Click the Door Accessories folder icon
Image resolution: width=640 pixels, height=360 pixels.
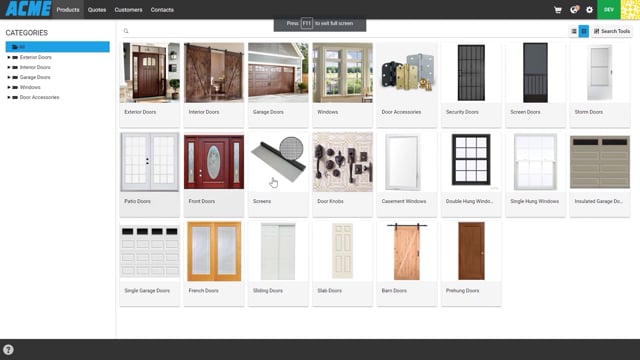15,97
